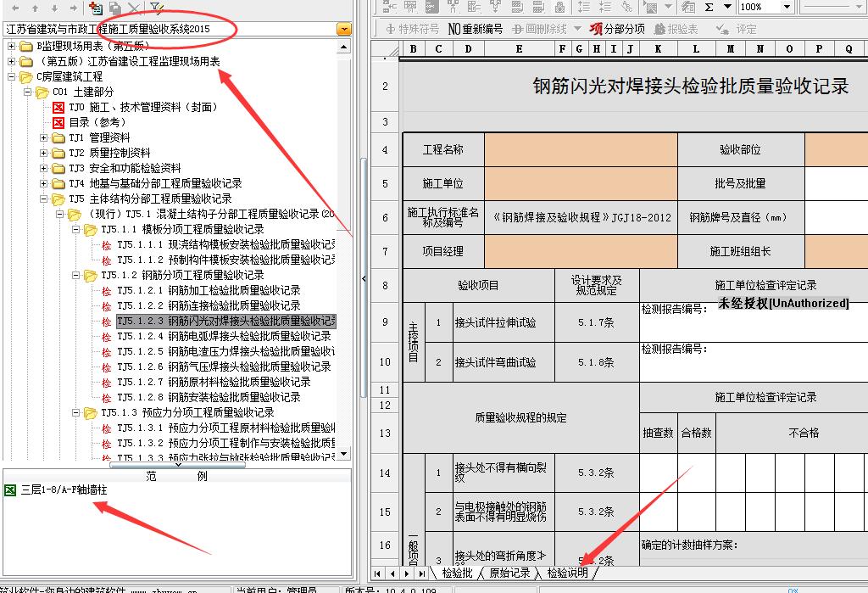Select TJ5.1.2.2 钢筋连接检验批 record
This screenshot has width=868, height=593.
point(209,305)
